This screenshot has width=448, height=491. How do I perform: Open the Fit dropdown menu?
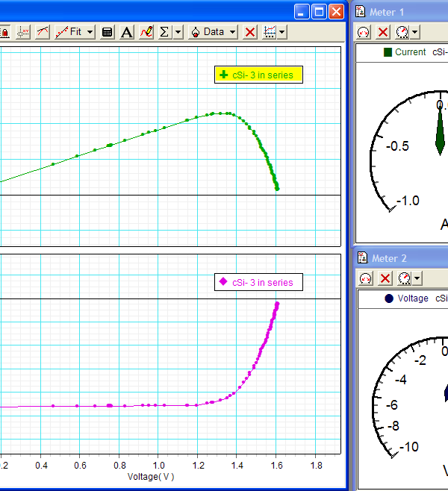click(75, 32)
